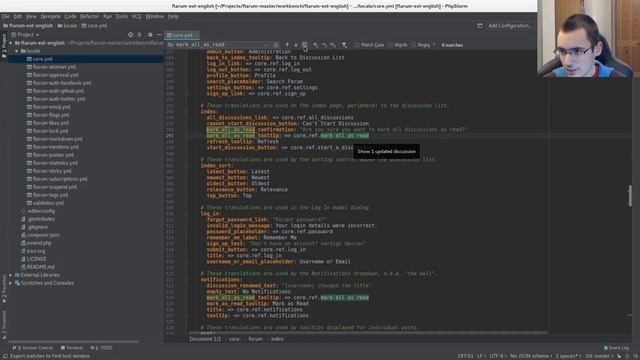The image size is (640, 360).
Task: Open the No JSON schema selector
Action: pos(530,356)
